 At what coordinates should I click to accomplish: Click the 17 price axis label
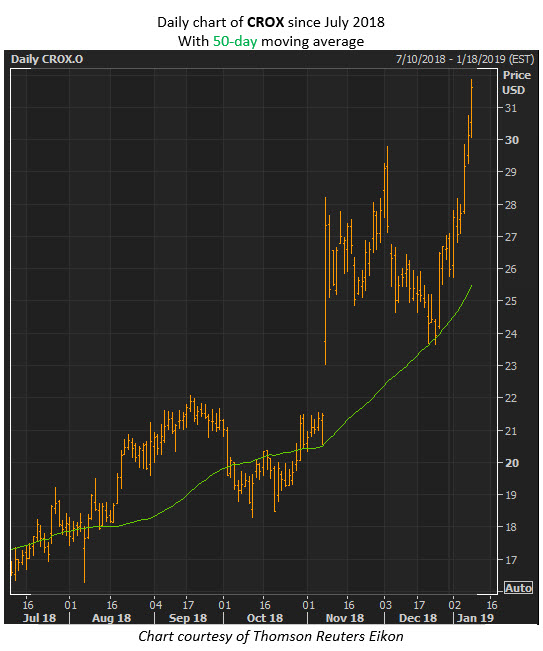click(511, 560)
